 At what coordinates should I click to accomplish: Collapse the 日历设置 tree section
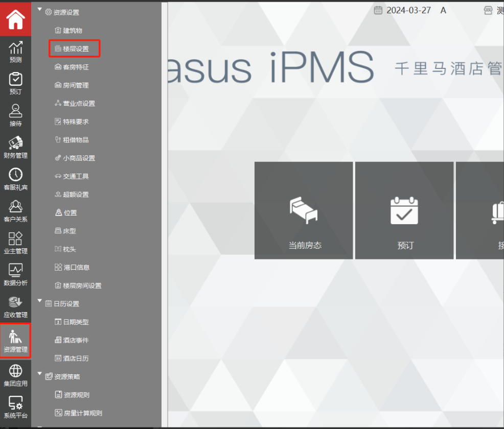pos(40,301)
